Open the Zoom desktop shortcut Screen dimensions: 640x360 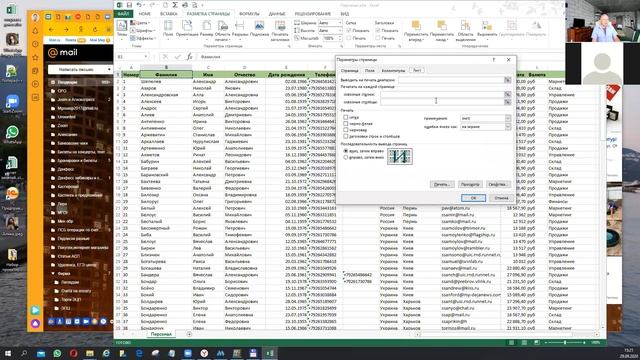(12, 104)
